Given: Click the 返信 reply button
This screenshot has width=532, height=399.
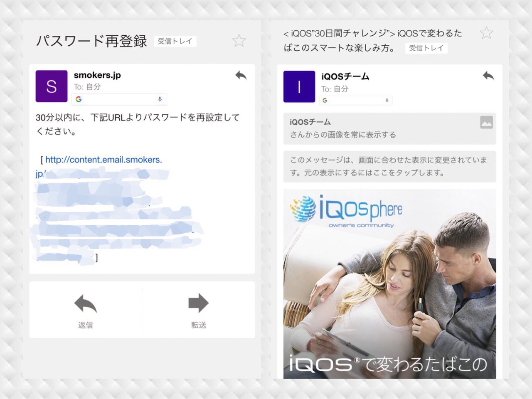Looking at the screenshot, I should click(x=86, y=310).
